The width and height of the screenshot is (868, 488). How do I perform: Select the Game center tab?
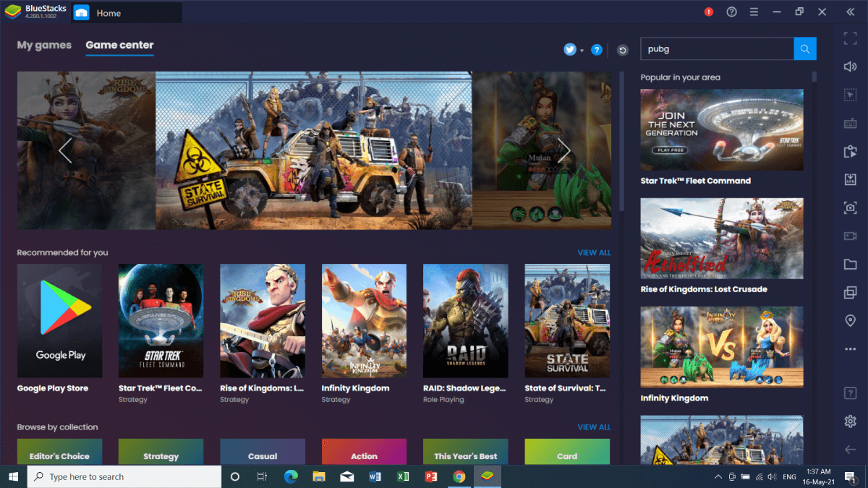[x=119, y=45]
